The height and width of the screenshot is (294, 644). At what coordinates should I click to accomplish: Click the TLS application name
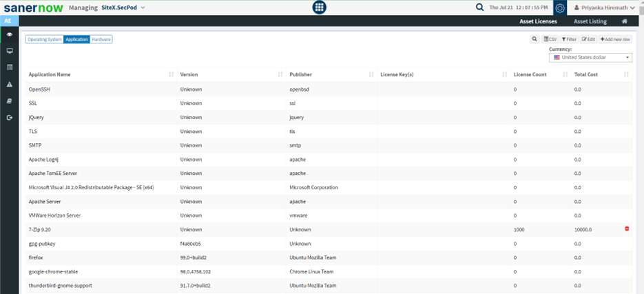pos(32,132)
